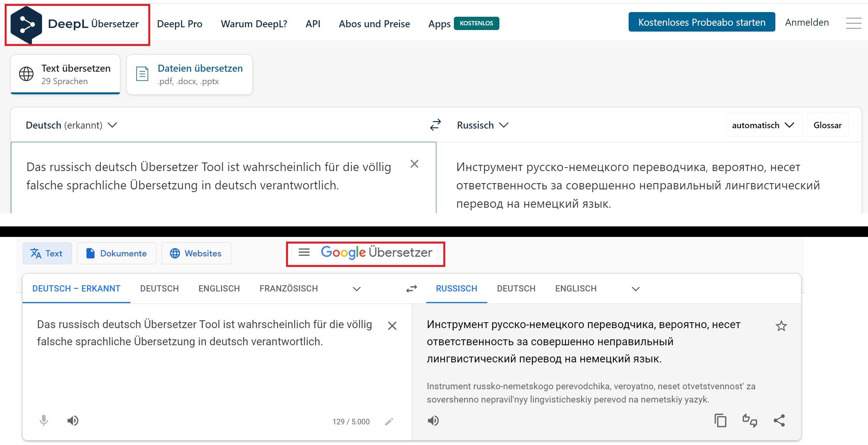The image size is (868, 445).
Task: Click the globe icon in Text übersetzen
Action: [26, 74]
